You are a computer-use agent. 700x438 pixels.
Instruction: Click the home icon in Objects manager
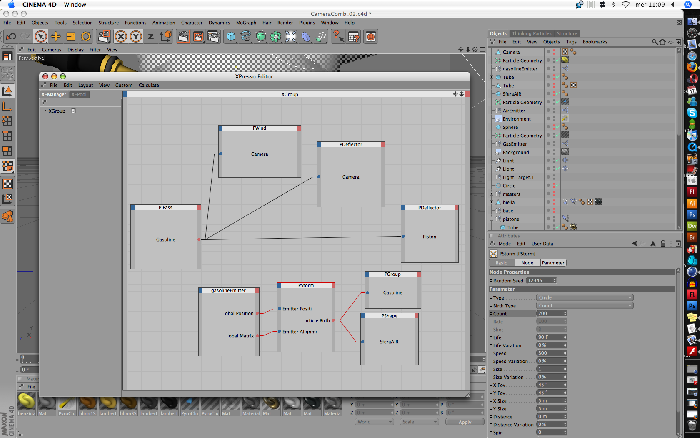pos(662,42)
